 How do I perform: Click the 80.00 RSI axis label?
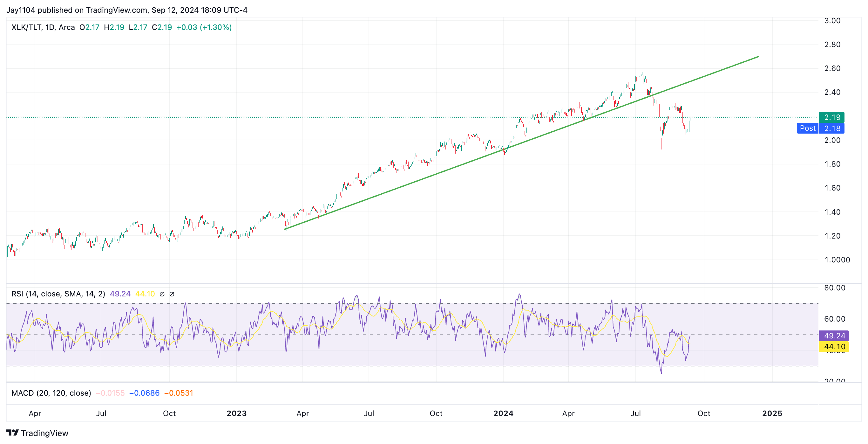pyautogui.click(x=835, y=288)
